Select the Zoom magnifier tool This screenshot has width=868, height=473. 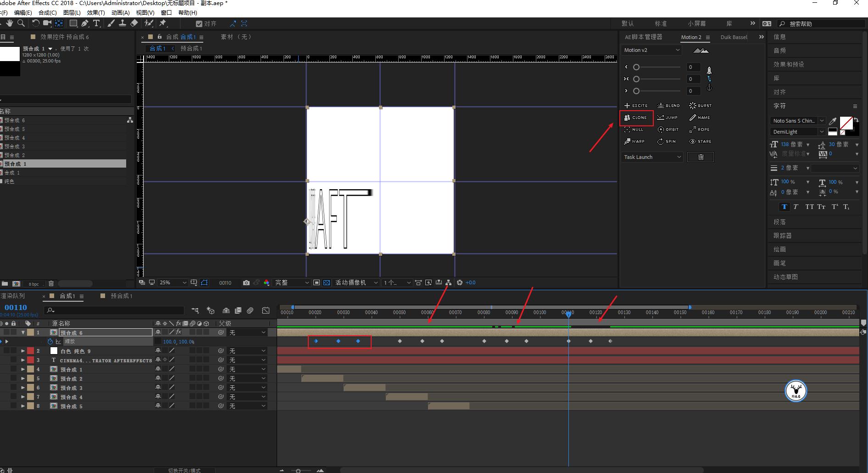21,23
